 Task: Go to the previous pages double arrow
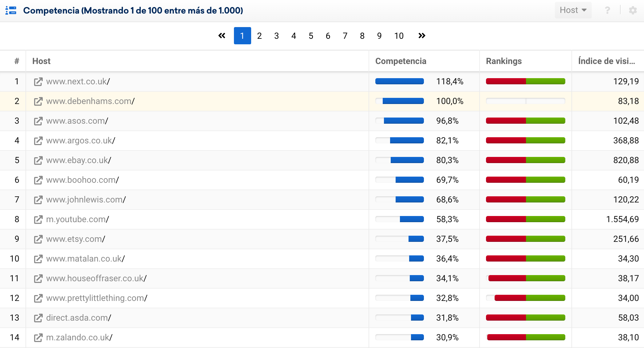[x=222, y=36]
